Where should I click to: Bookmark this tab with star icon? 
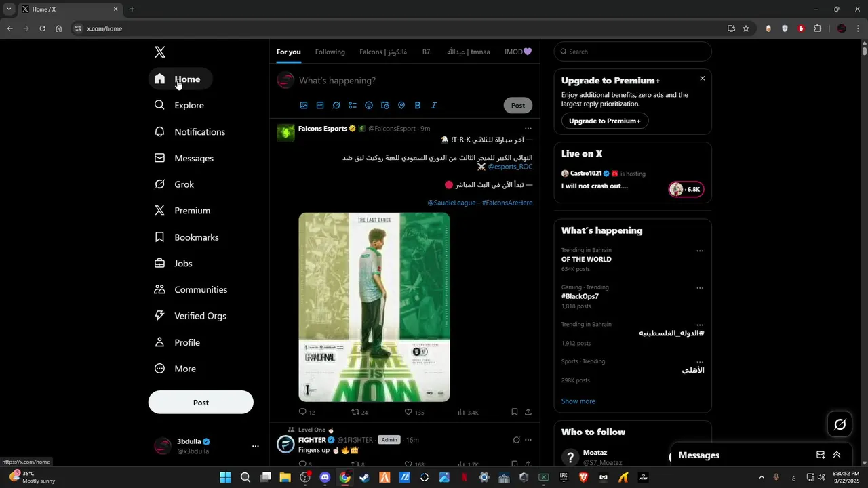tap(746, 28)
